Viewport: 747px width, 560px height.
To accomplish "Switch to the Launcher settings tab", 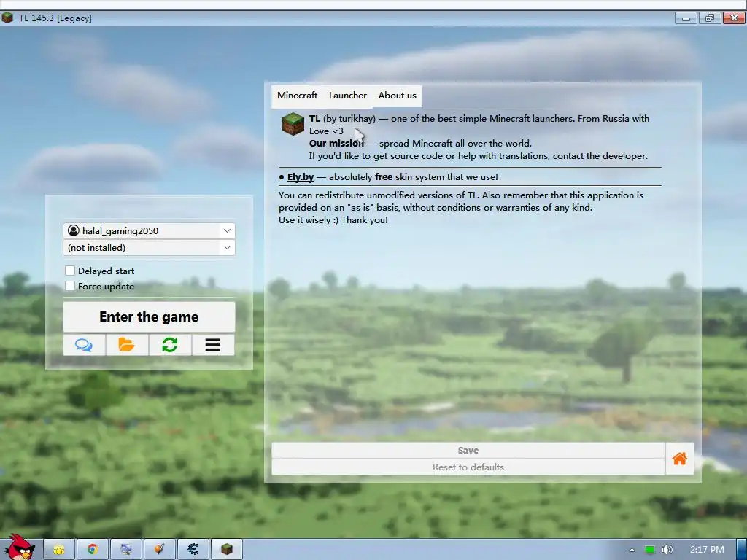I will tap(348, 96).
